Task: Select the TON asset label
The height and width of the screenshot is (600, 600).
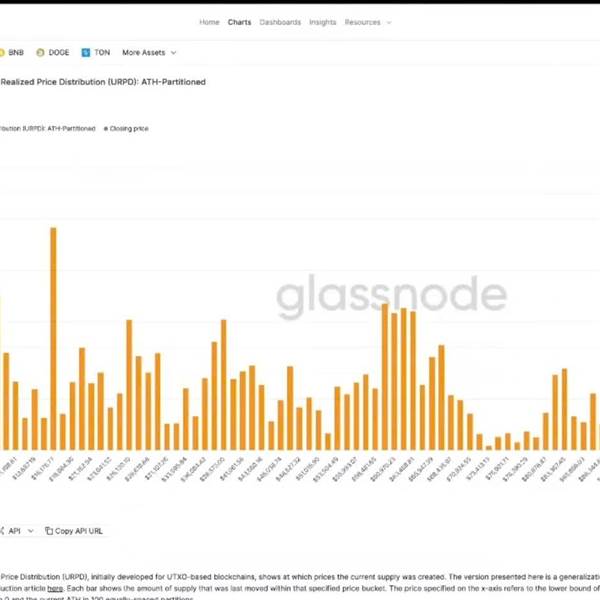Action: click(x=102, y=52)
